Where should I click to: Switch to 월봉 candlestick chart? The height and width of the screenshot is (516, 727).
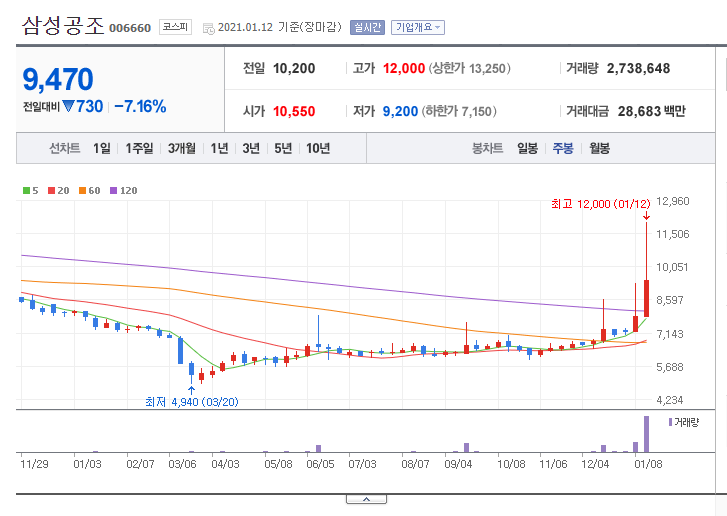tap(599, 148)
